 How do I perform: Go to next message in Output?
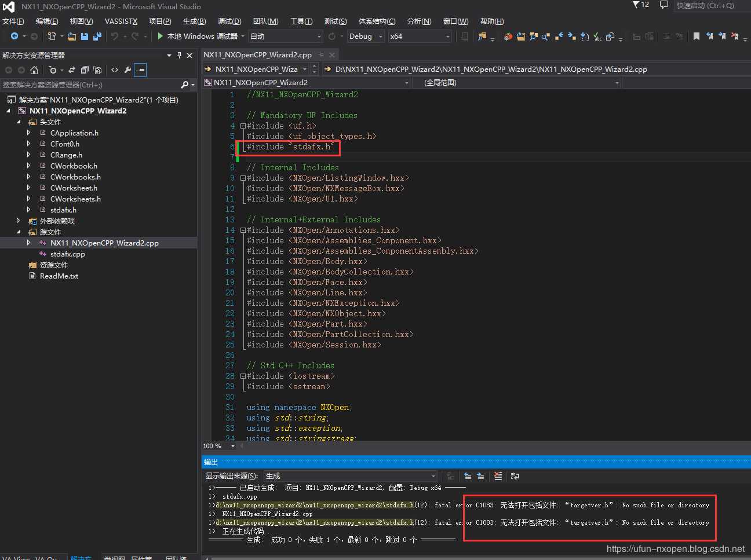click(x=480, y=476)
